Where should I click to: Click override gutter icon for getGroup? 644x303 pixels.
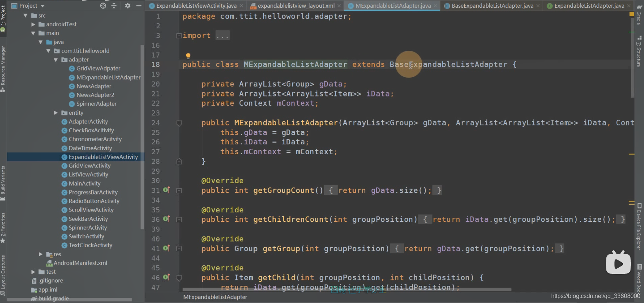[x=167, y=248]
